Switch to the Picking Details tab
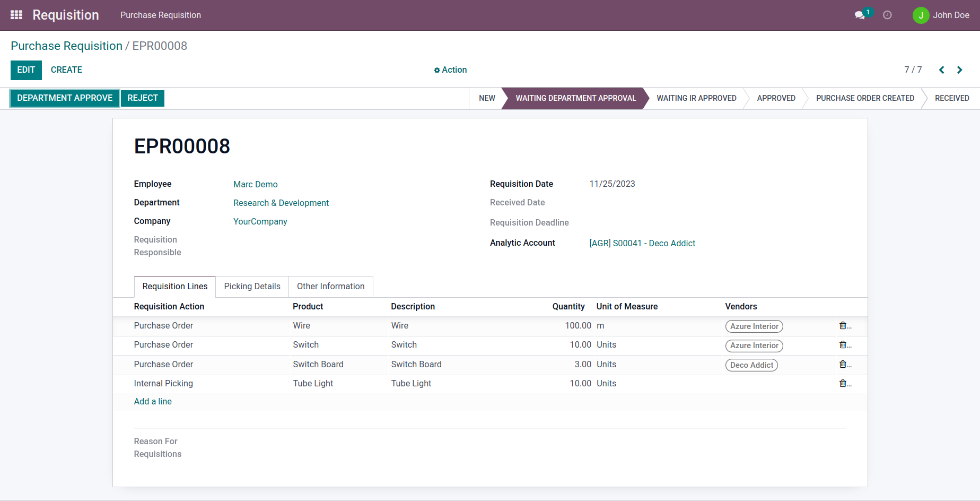Viewport: 980px width, 501px height. (252, 287)
